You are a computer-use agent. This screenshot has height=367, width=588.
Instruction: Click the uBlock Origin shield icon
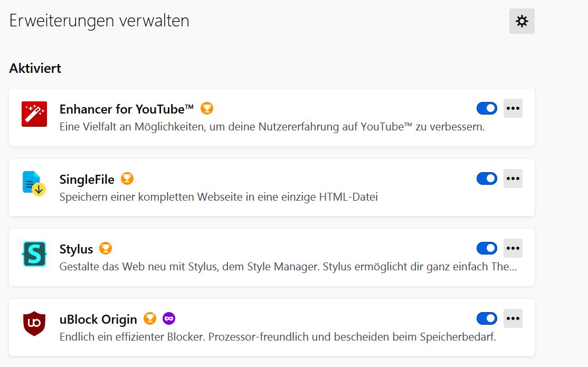click(x=34, y=324)
